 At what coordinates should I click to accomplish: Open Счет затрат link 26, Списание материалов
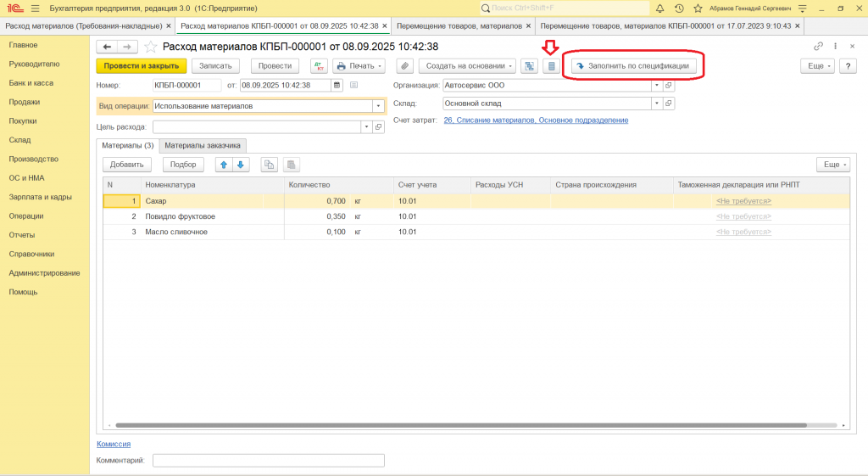536,120
